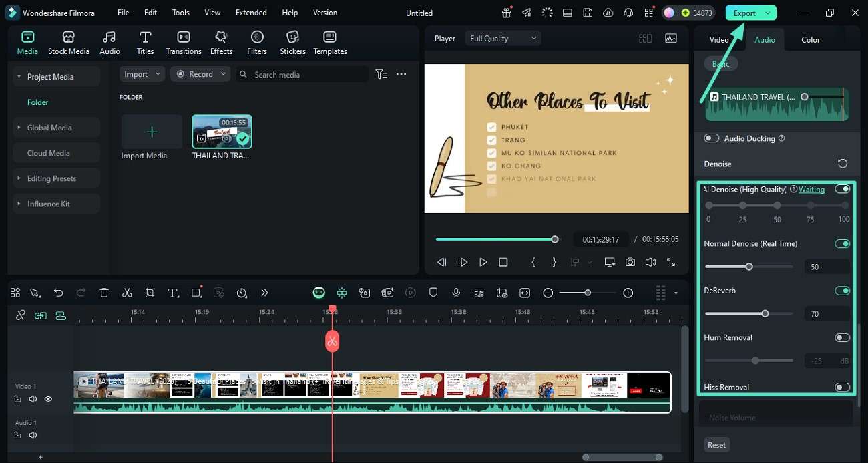Toggle Audio Ducking switch
Screen dimensions: 868x463
(x=712, y=138)
